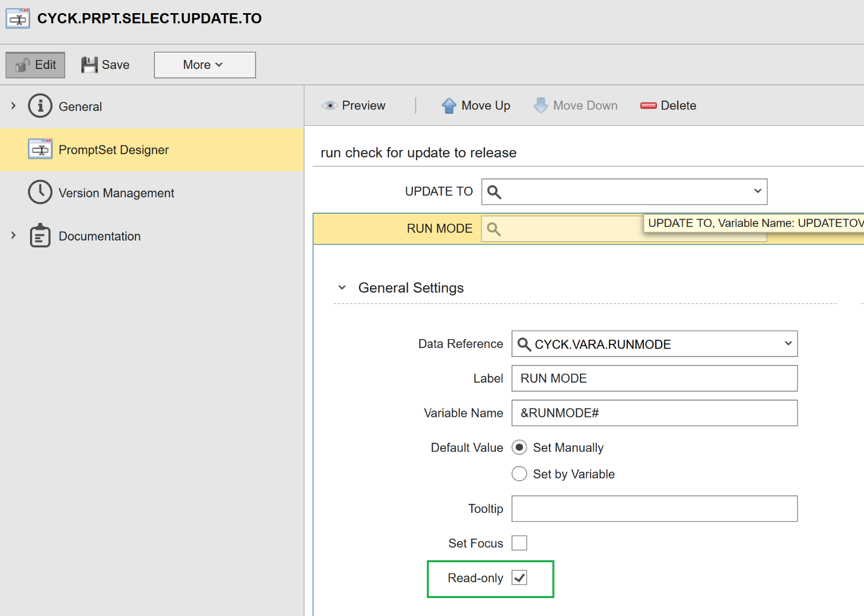Click into the Tooltip text field
The image size is (864, 616).
[x=654, y=509]
